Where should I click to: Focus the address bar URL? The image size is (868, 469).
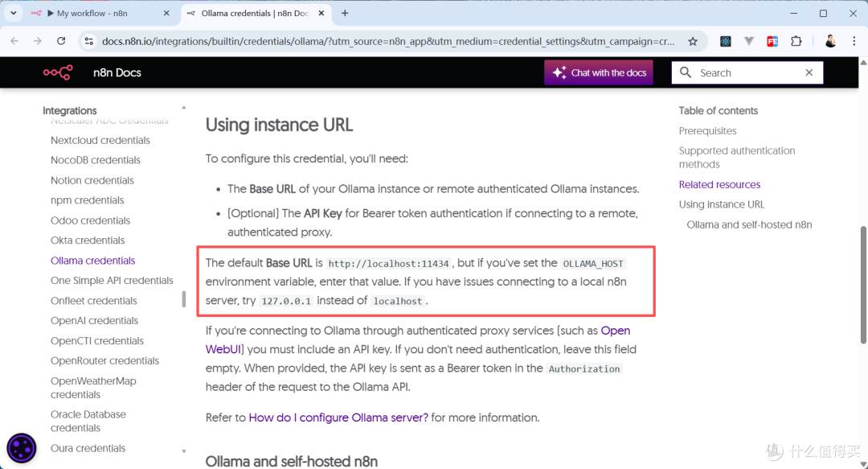pos(387,42)
